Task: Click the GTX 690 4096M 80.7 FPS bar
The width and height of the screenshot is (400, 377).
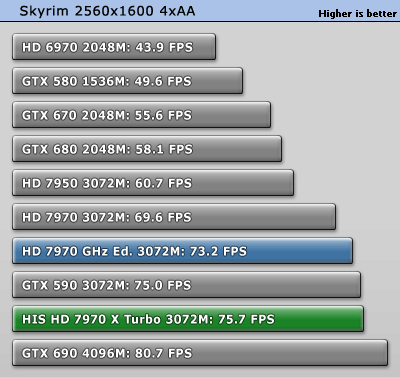Action: (200, 353)
